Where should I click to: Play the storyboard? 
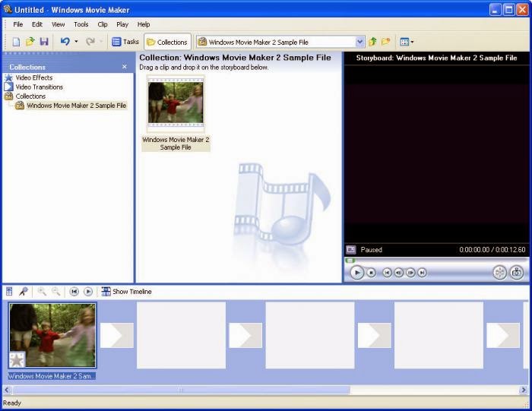coord(88,292)
